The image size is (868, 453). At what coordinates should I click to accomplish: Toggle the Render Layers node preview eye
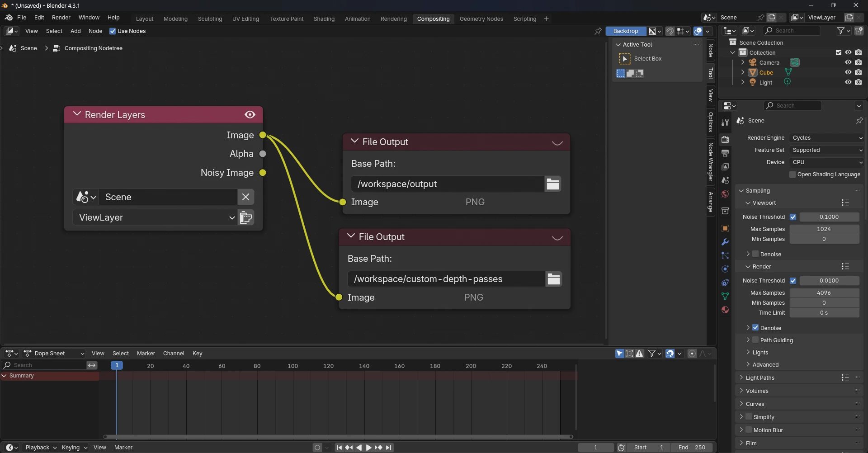250,114
